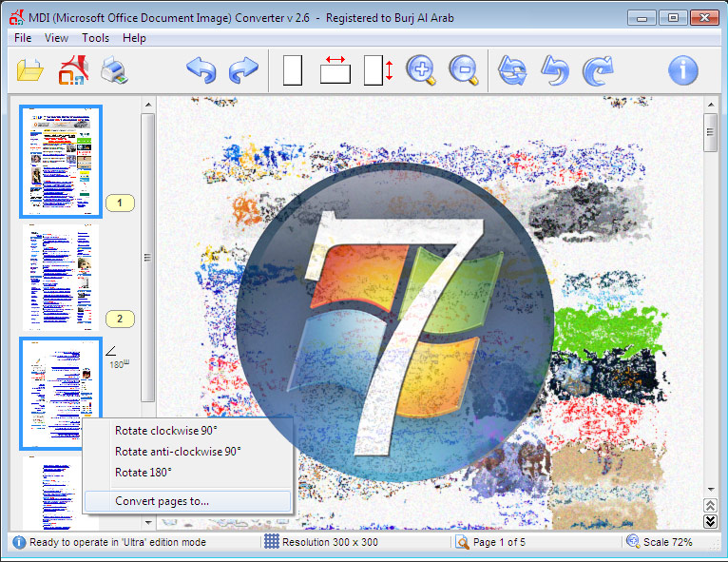728x562 pixels.
Task: Click 'Scale 72%' status text
Action: tap(667, 542)
